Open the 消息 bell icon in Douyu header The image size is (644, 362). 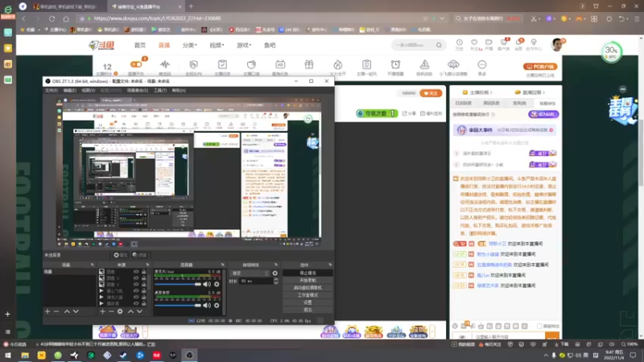[x=518, y=43]
